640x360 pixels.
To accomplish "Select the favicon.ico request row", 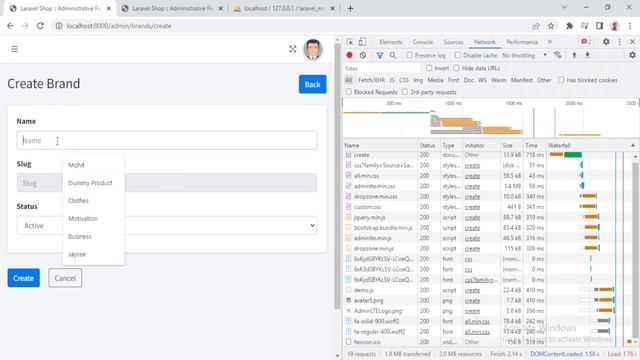I will (487, 342).
